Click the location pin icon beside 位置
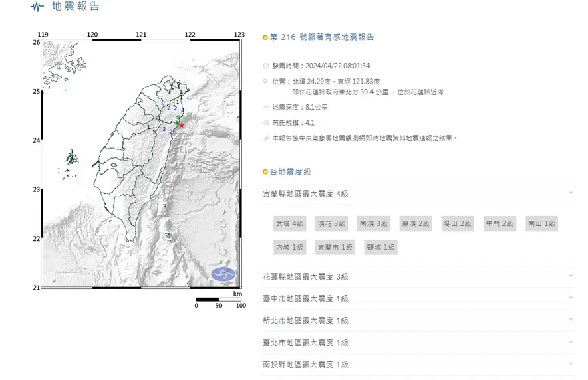588x380 pixels. click(x=266, y=82)
